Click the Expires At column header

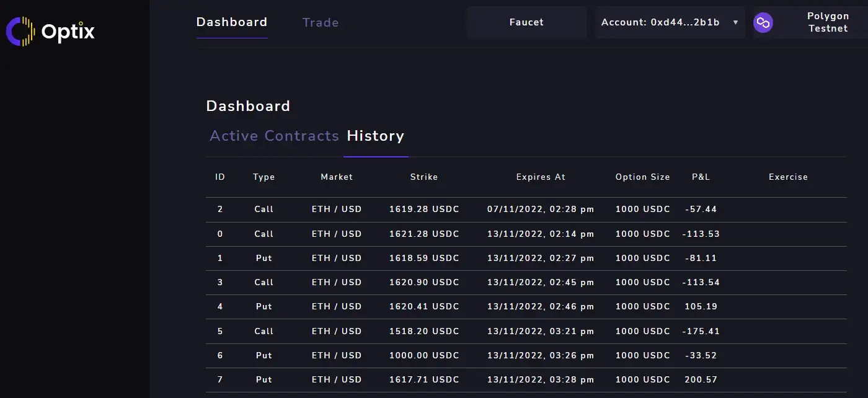pos(541,177)
